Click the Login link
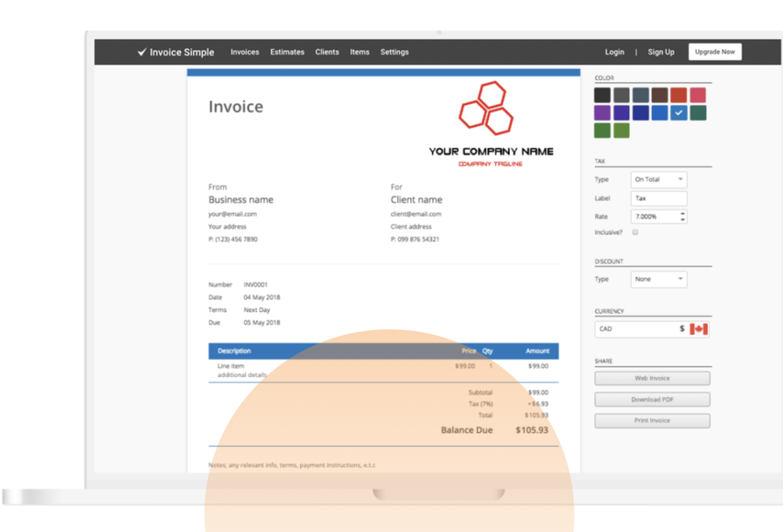Screen dimensions: 783x532 coord(614,52)
